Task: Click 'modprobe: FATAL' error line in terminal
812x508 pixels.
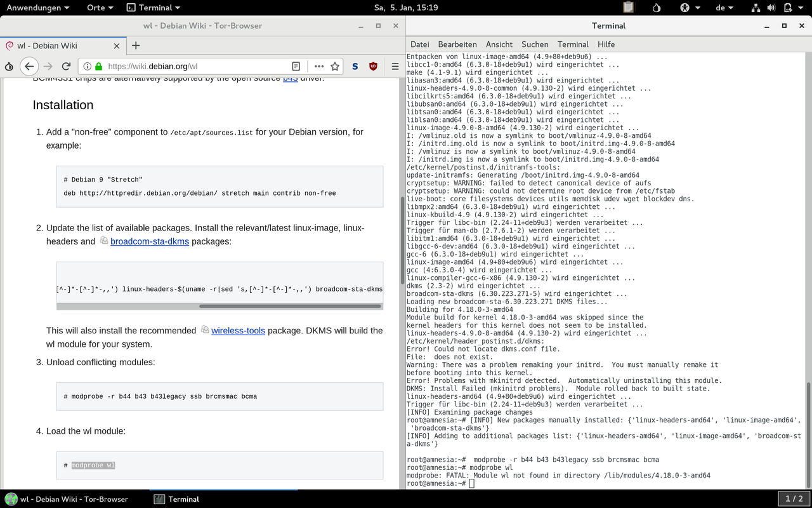Action: tap(558, 475)
